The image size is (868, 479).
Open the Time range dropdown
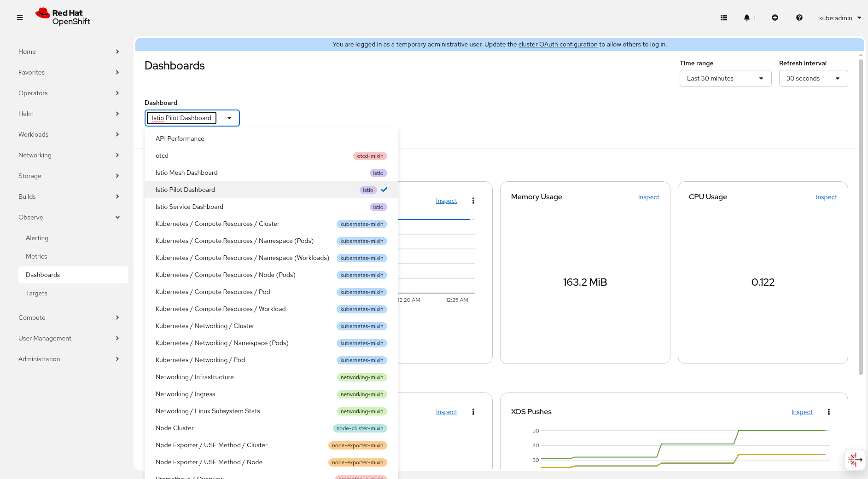[725, 78]
